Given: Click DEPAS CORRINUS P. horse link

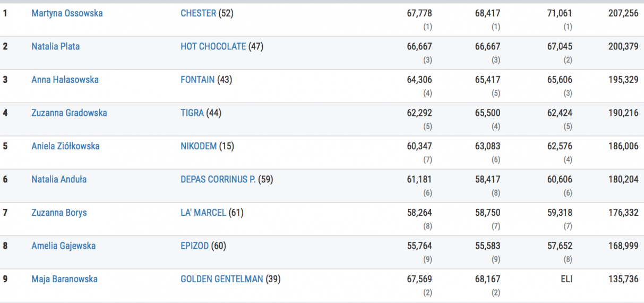Looking at the screenshot, I should (218, 179).
